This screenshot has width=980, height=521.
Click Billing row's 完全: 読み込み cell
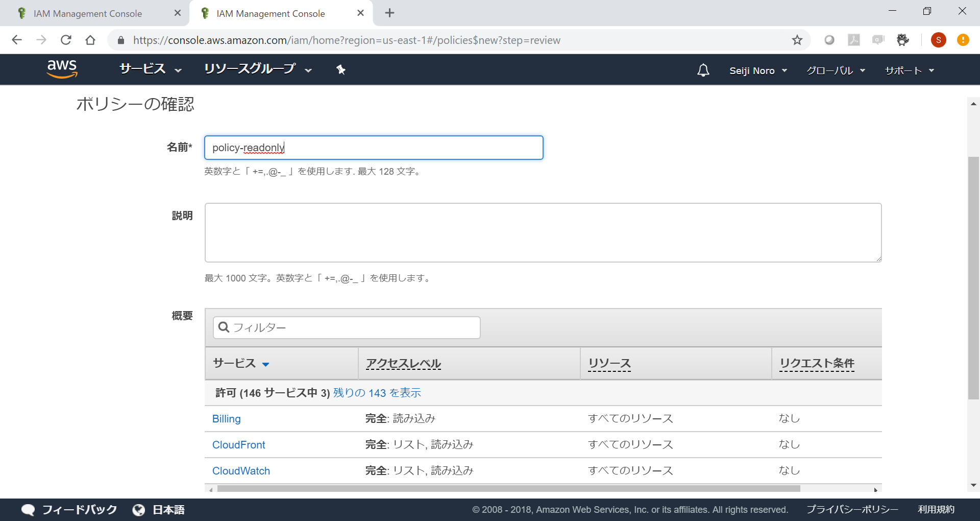[x=400, y=418]
